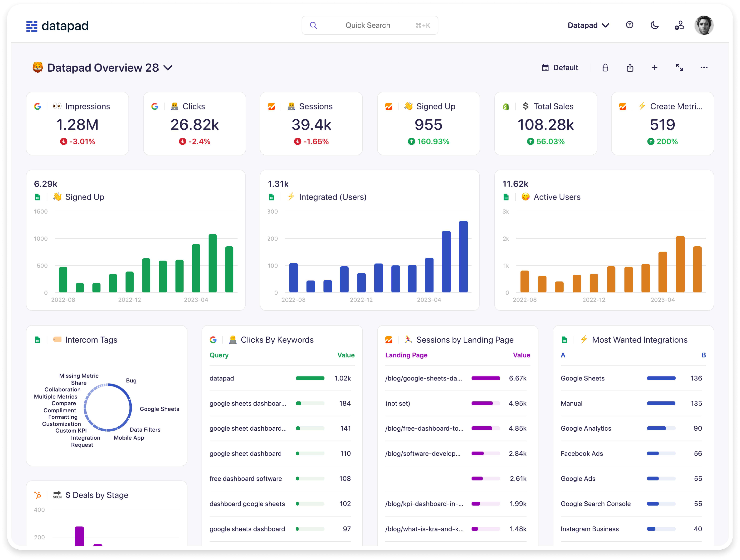Open the Signed Up 955 metric card
This screenshot has width=740, height=560.
(x=428, y=123)
